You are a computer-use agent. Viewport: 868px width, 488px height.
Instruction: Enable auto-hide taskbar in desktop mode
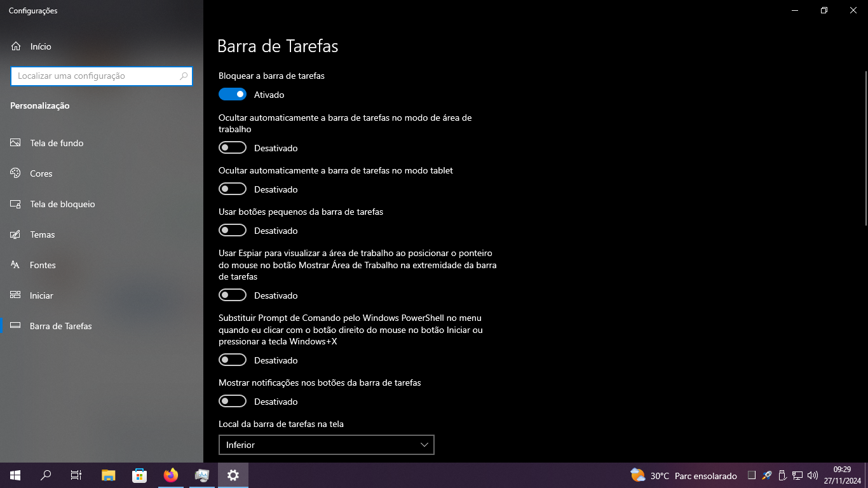[x=233, y=147]
